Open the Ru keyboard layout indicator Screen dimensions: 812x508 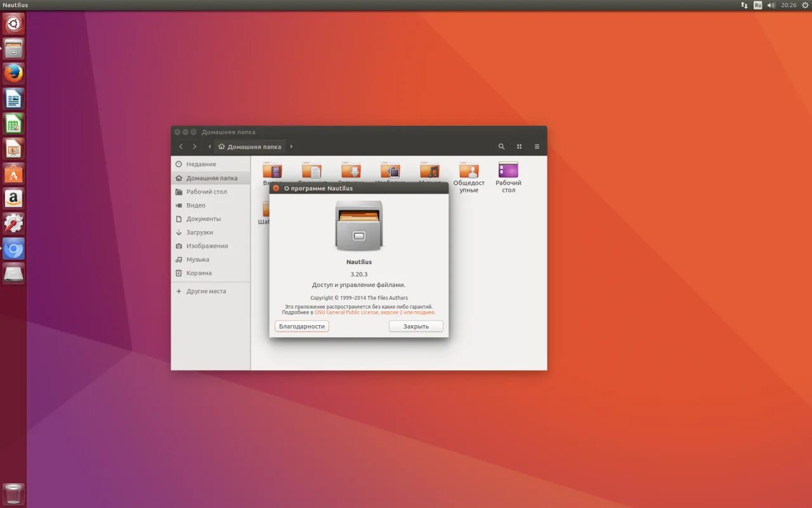click(x=757, y=5)
